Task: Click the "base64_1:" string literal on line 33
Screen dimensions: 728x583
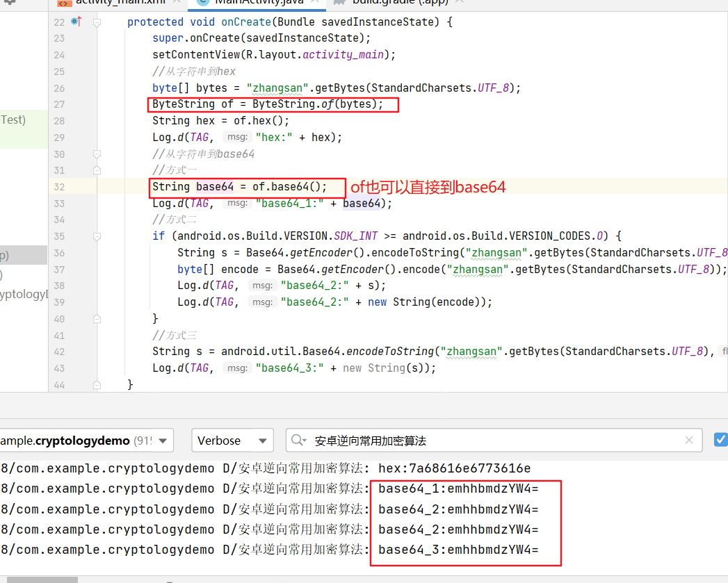Action: pos(290,204)
